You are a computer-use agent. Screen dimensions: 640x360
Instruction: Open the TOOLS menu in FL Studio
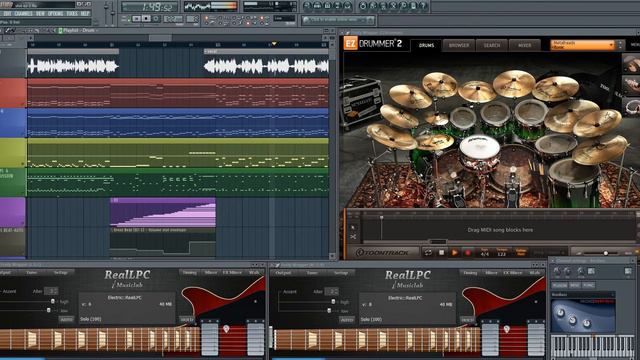pos(72,13)
